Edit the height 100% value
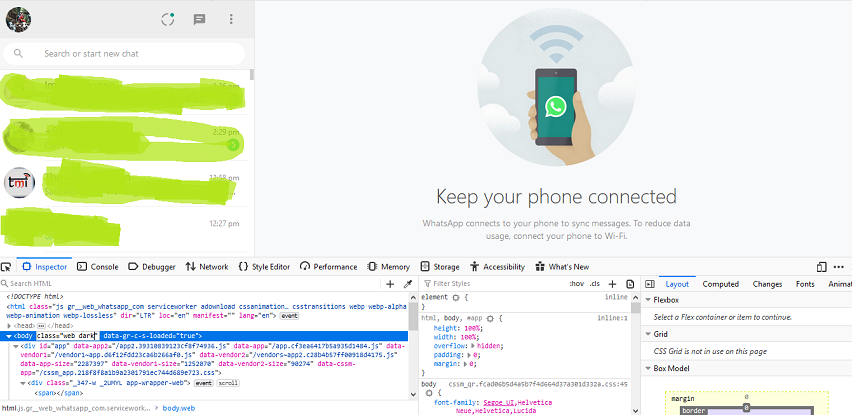Image resolution: width=852 pixels, height=415 pixels. [470, 329]
